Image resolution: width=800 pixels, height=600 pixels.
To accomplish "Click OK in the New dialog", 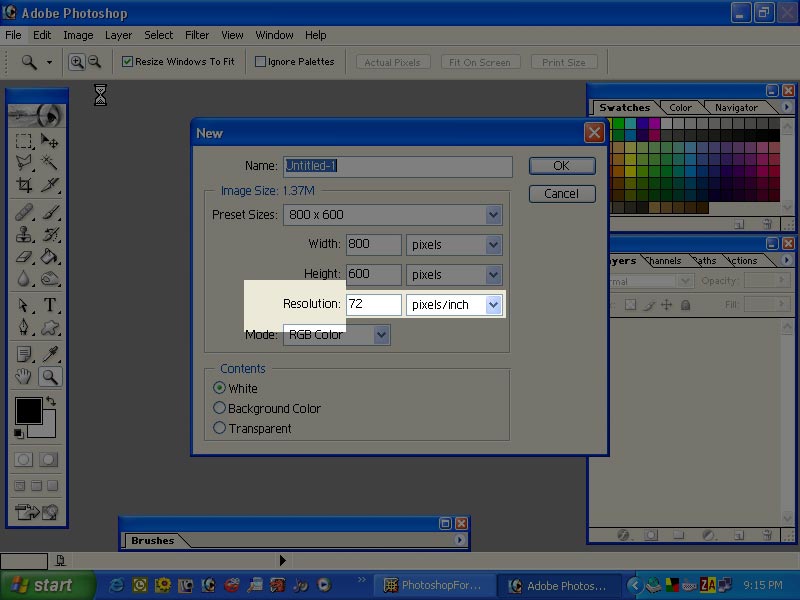I will point(561,166).
